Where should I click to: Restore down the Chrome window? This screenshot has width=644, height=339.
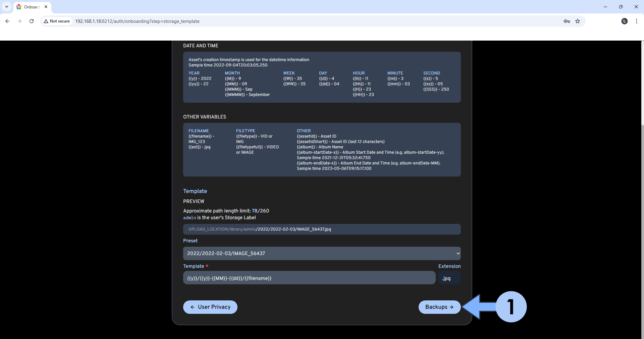pyautogui.click(x=621, y=7)
